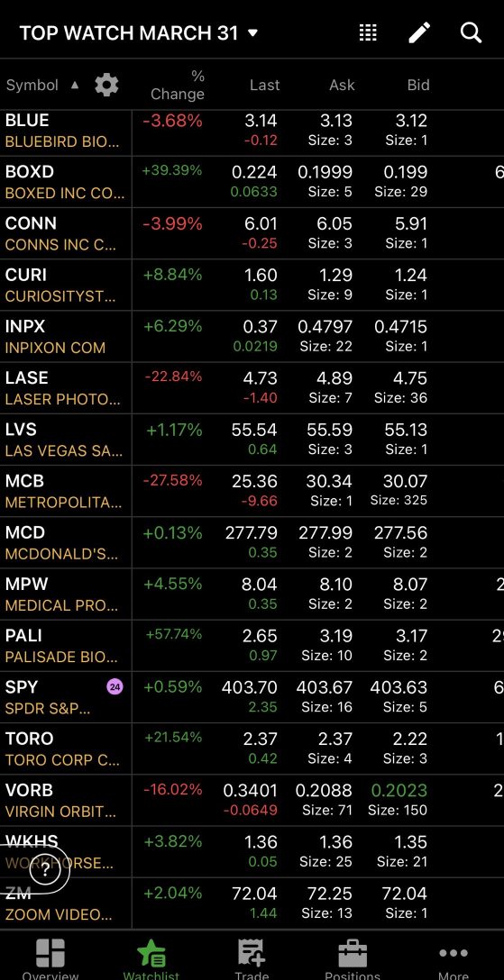The image size is (504, 980).
Task: Tap the purple 24 badge beside SPY
Action: click(115, 687)
